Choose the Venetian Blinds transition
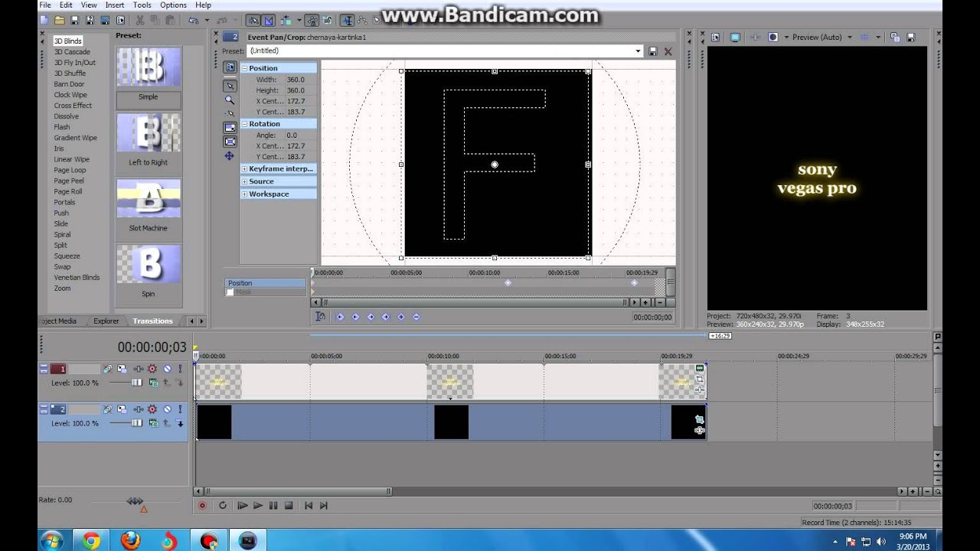The width and height of the screenshot is (980, 551). coord(77,278)
